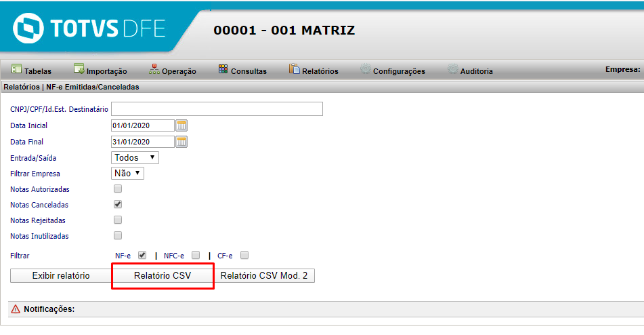Click the Operação menu icon
The image size is (644, 335).
point(154,69)
